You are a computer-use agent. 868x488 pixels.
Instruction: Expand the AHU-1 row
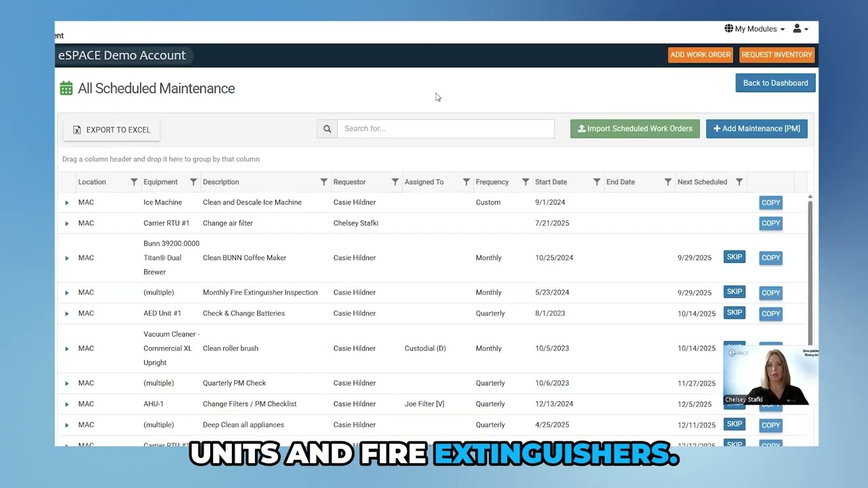[66, 404]
